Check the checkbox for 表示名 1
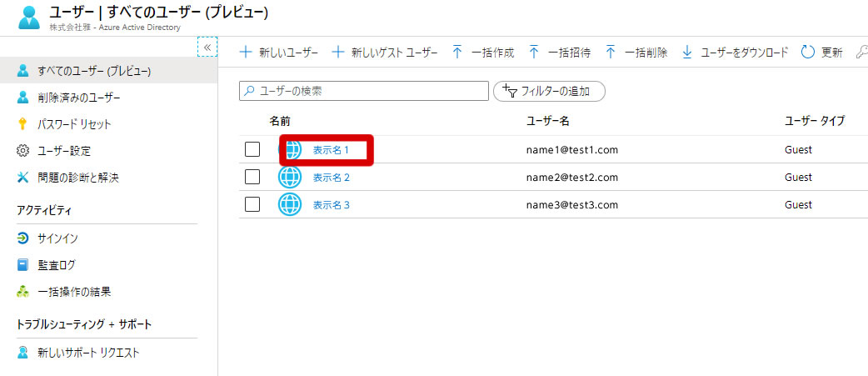This screenshot has height=376, width=868. [x=252, y=150]
